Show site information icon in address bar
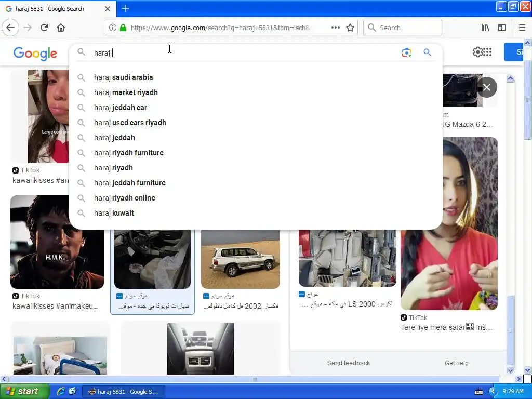The image size is (532, 399). 113,28
